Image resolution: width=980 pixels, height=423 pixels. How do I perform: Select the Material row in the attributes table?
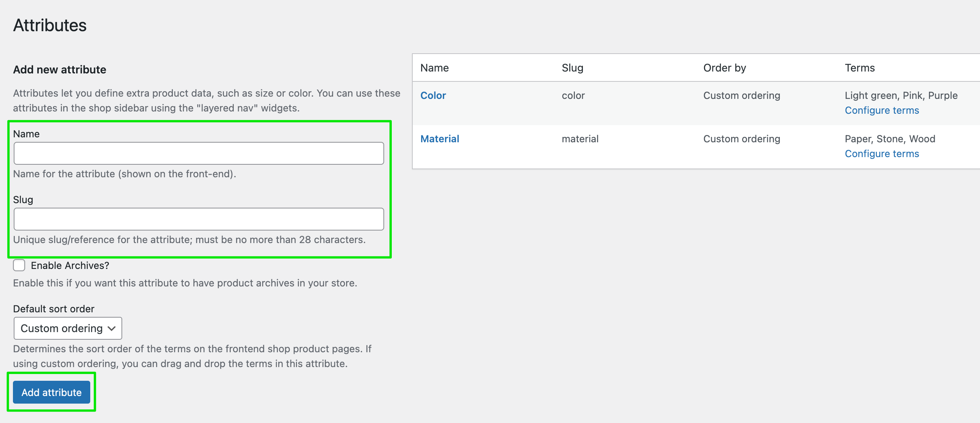tap(647, 146)
